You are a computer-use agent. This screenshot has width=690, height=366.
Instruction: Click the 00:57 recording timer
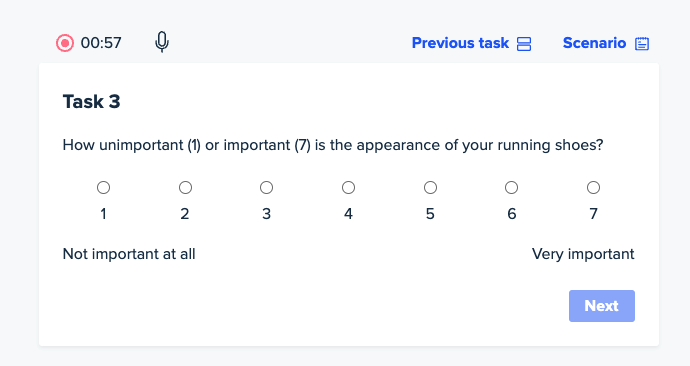click(101, 43)
